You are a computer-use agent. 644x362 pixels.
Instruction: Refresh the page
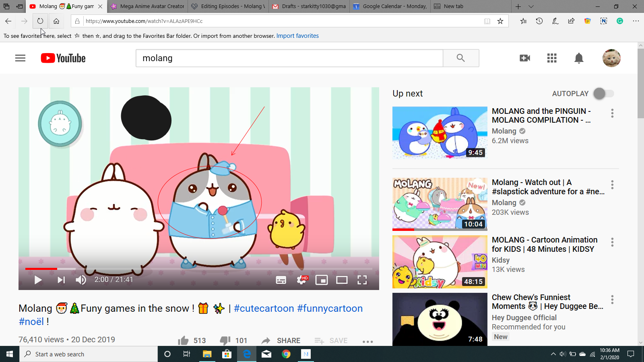(40, 21)
